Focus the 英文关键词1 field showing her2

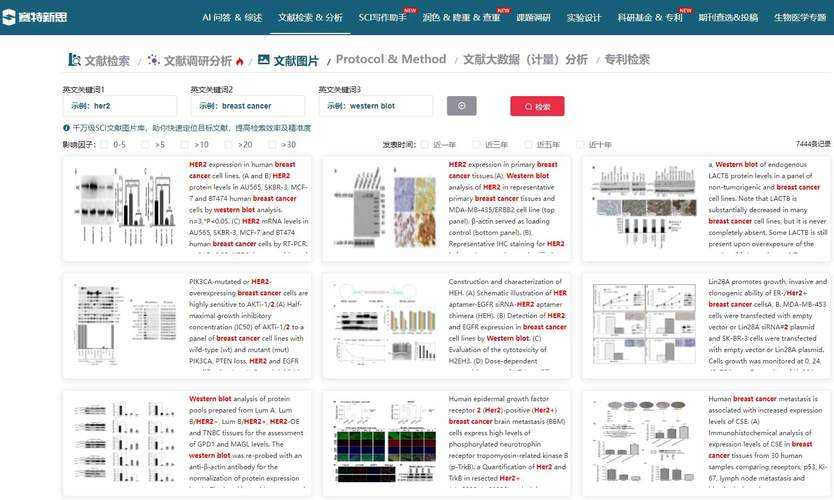120,106
